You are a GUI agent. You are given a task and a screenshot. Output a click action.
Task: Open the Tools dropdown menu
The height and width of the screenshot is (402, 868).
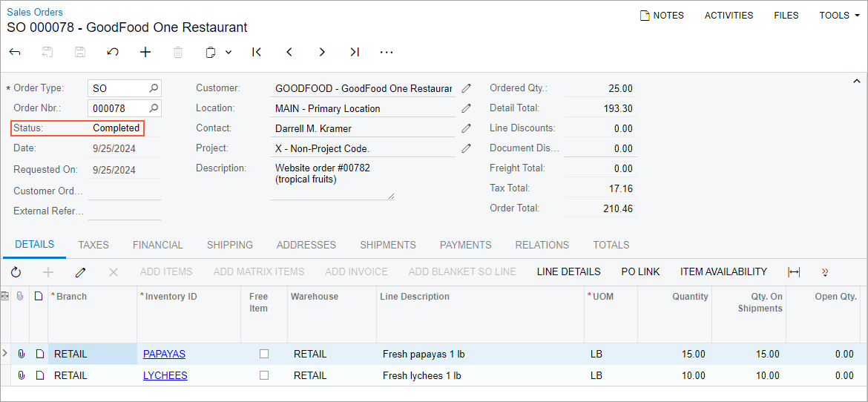tap(839, 16)
